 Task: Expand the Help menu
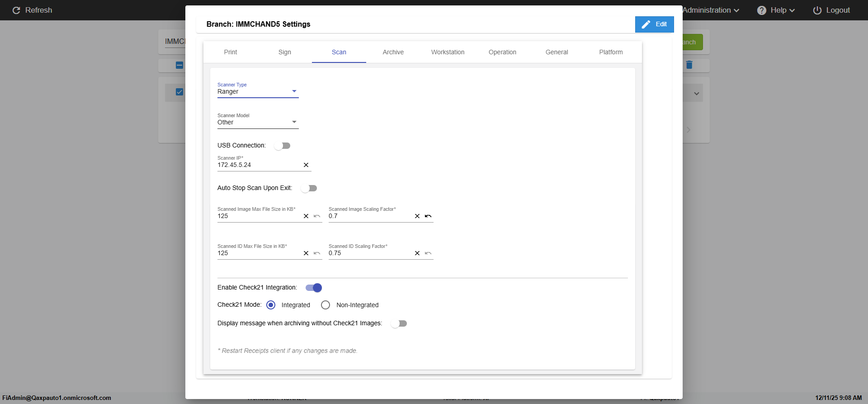coord(776,10)
